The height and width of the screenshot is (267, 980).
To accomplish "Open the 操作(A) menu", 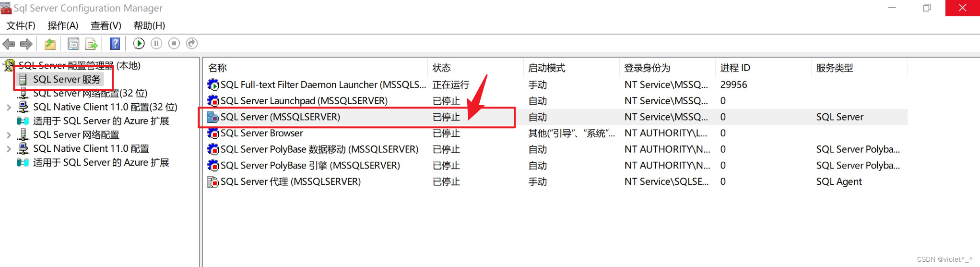I will 63,25.
